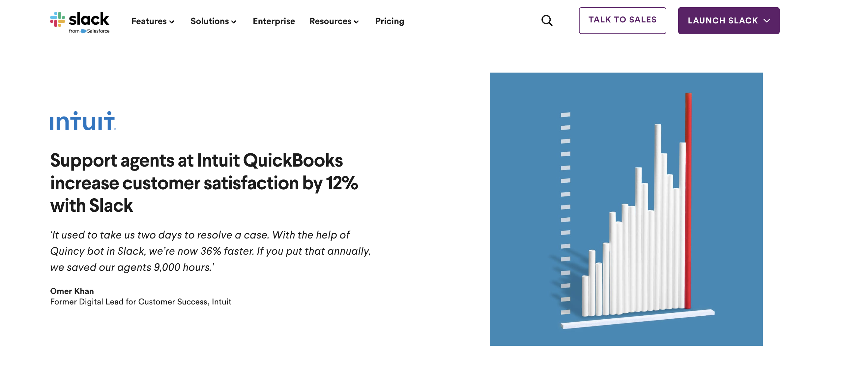Viewport: 868px width, 380px height.
Task: Click the 'from Salesforce' text
Action: tap(89, 32)
